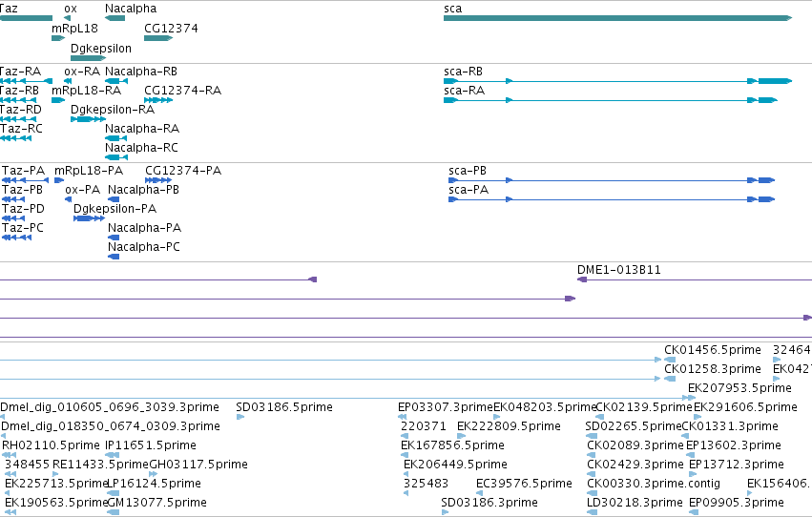Select the CG12374 gene arrow
Screen dimensions: 812x517
(158, 38)
